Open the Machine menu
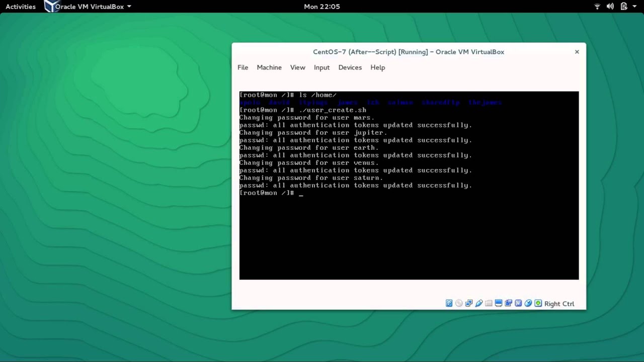The height and width of the screenshot is (362, 644). (269, 67)
